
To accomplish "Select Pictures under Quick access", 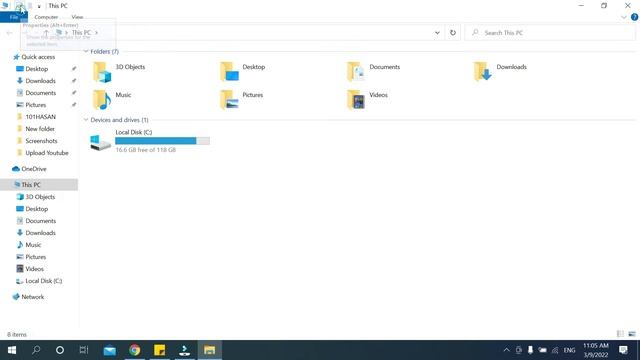I will [36, 105].
